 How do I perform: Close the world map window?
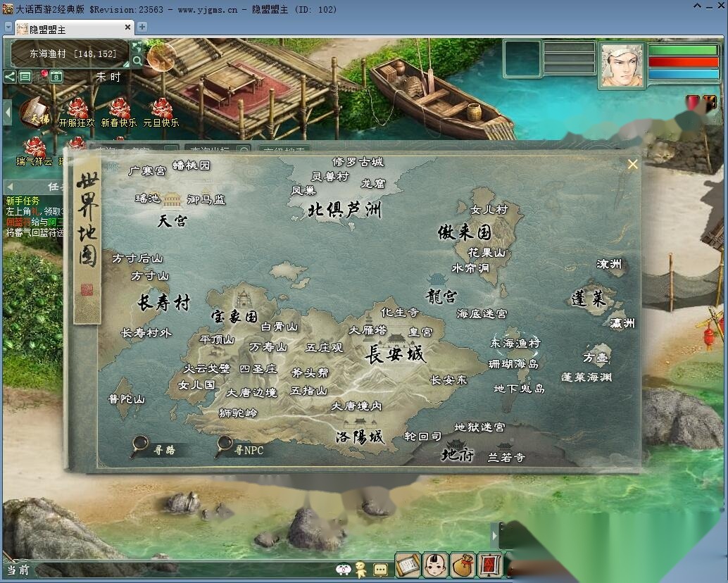pos(632,164)
